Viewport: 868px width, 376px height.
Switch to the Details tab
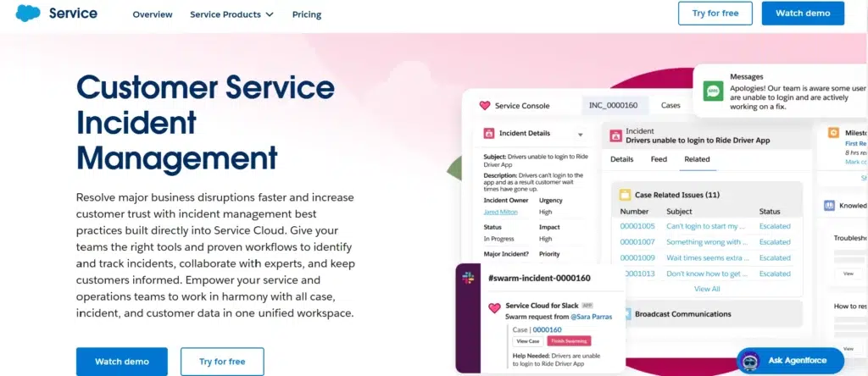[621, 159]
